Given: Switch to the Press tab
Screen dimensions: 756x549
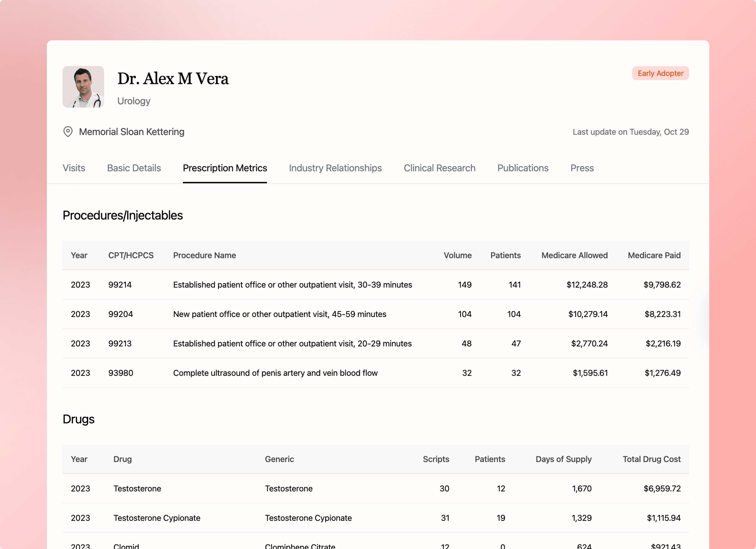Looking at the screenshot, I should pos(582,168).
